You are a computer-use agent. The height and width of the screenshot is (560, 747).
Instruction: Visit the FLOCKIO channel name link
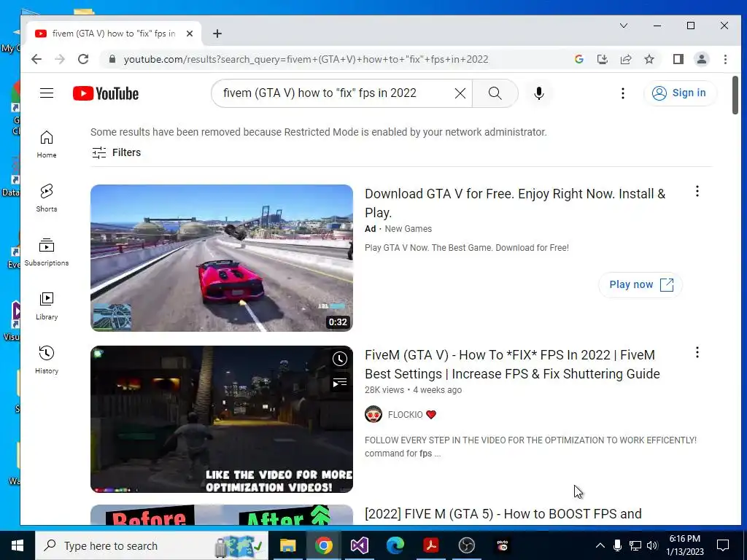[x=405, y=415]
